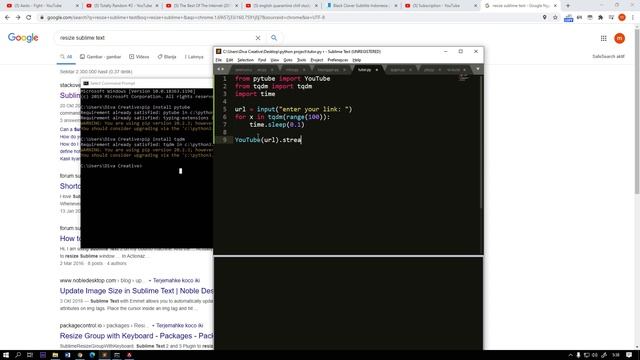Open the Windows Start menu

point(6,355)
